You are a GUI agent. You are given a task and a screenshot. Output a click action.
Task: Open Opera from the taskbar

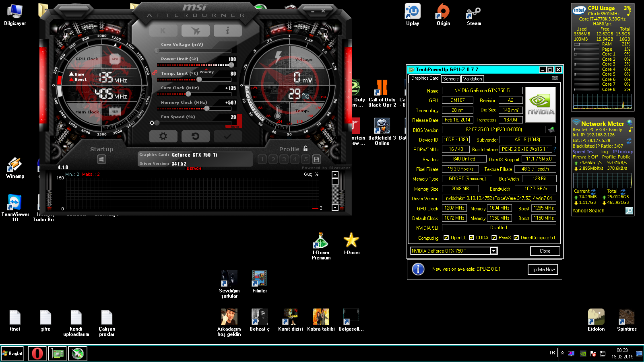pos(37,354)
